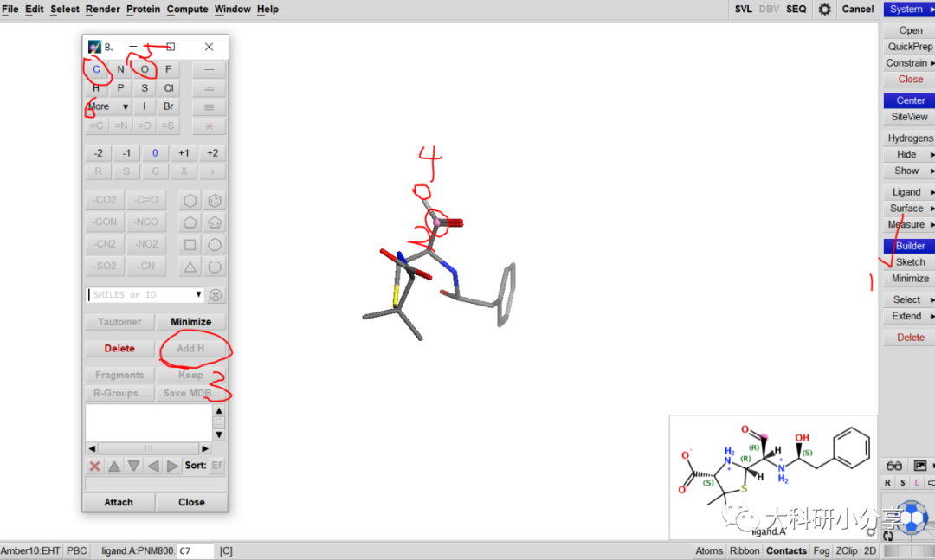Add the aromatic five-membered ring fragment
This screenshot has height=560, width=935.
pos(215,222)
